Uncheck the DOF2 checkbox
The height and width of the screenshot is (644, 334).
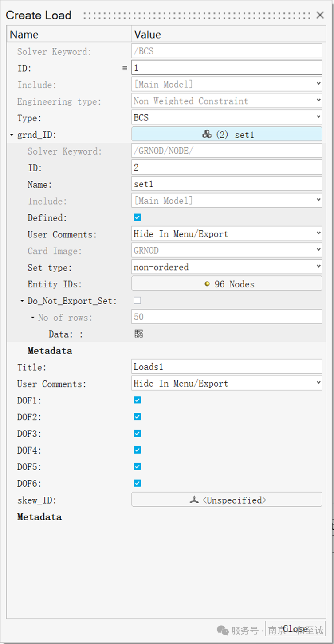click(138, 417)
